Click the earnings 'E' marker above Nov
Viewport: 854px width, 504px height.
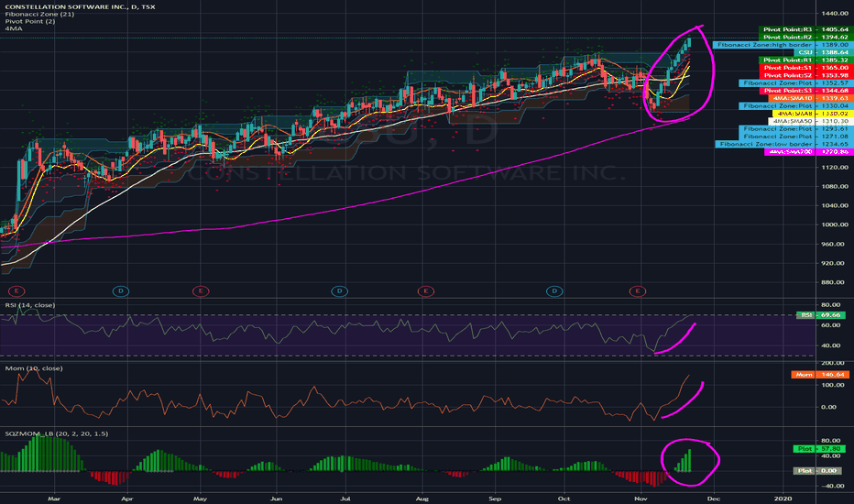point(637,291)
